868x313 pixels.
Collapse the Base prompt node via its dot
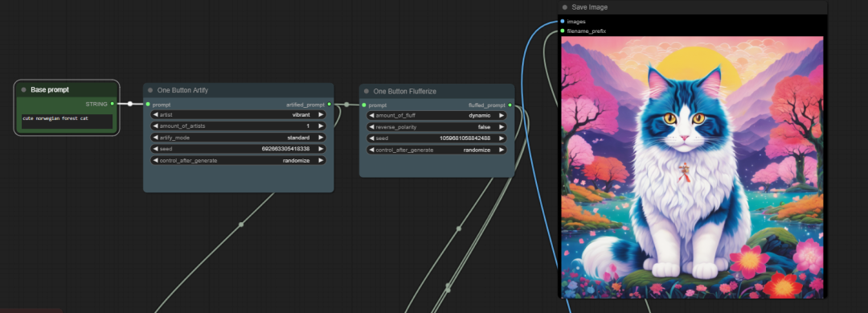click(x=24, y=90)
